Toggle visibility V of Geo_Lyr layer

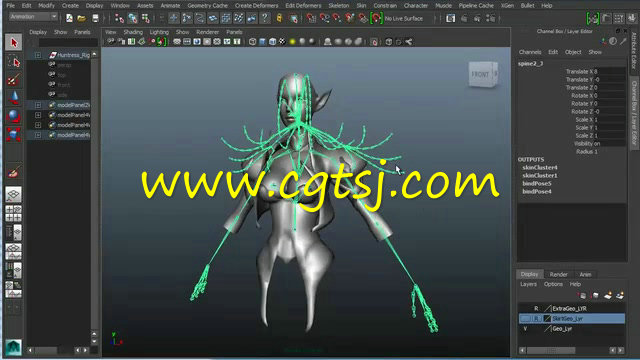point(525,329)
